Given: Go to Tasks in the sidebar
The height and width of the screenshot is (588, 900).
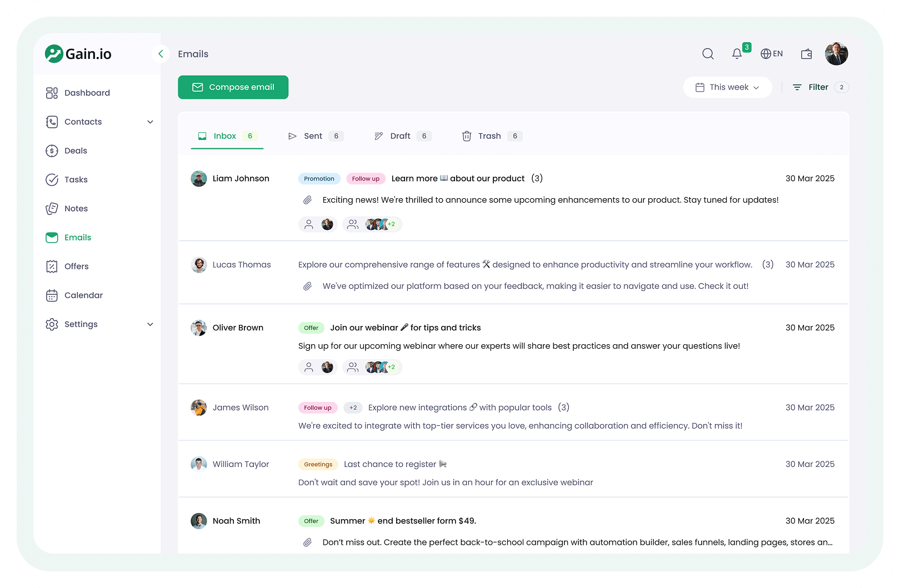Looking at the screenshot, I should pos(76,179).
